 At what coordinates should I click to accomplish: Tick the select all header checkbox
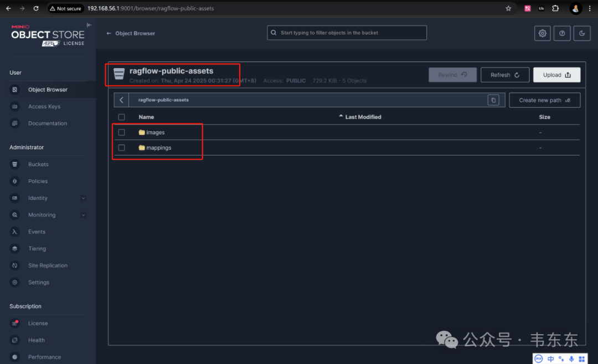[x=122, y=117]
